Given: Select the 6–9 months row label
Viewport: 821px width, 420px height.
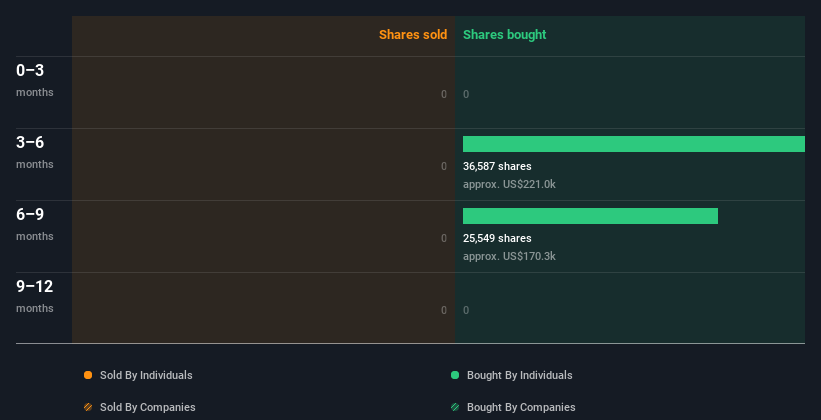Looking at the screenshot, I should 35,224.
